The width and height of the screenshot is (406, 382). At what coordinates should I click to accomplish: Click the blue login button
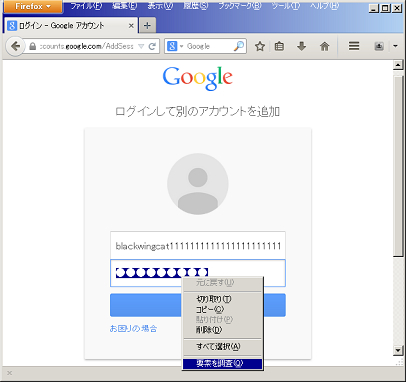(x=198, y=305)
